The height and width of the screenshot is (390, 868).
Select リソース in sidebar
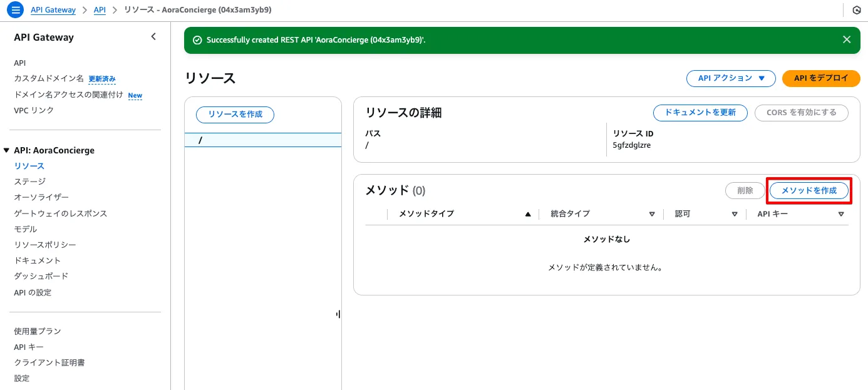pyautogui.click(x=29, y=166)
